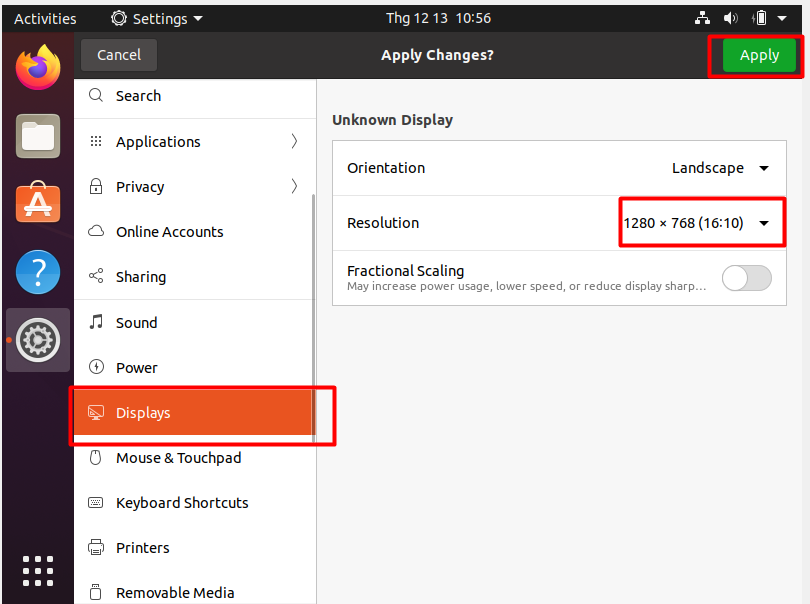The width and height of the screenshot is (810, 604).
Task: Show Applications grid in the dock
Action: [38, 570]
